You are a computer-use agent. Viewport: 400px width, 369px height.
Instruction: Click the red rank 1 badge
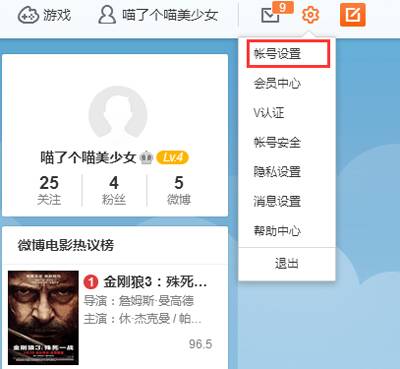[91, 283]
